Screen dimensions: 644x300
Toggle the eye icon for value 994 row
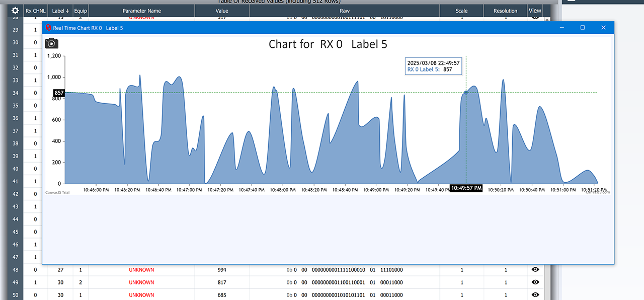coord(535,270)
